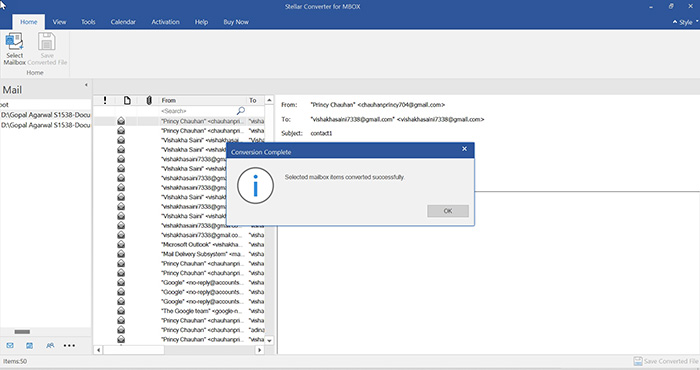The height and width of the screenshot is (370, 700).
Task: Select the "Mail Delivery Subsystem" email row
Action: point(179,254)
